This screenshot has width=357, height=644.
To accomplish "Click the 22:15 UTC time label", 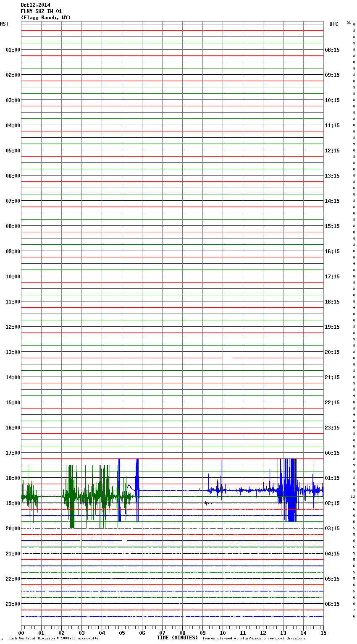I will [x=332, y=403].
